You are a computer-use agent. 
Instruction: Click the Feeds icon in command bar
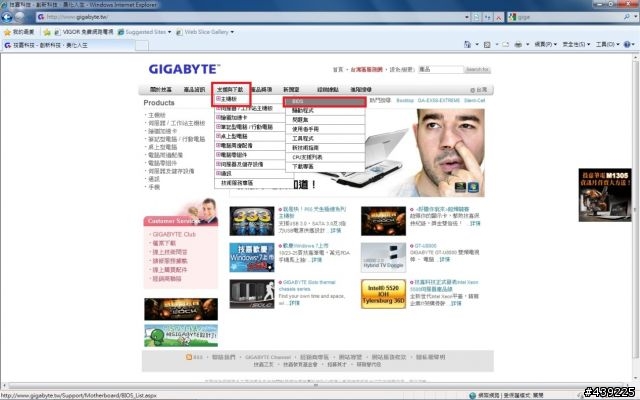[x=487, y=44]
